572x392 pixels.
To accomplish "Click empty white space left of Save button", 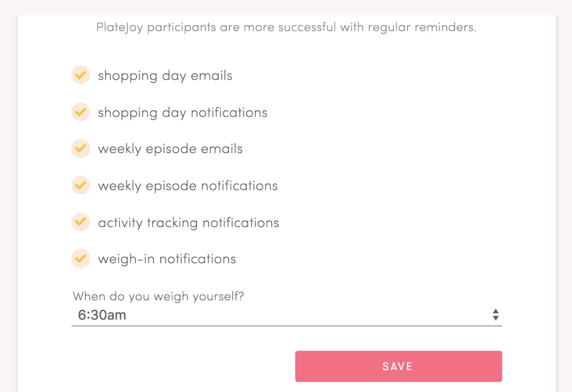I will 181,366.
